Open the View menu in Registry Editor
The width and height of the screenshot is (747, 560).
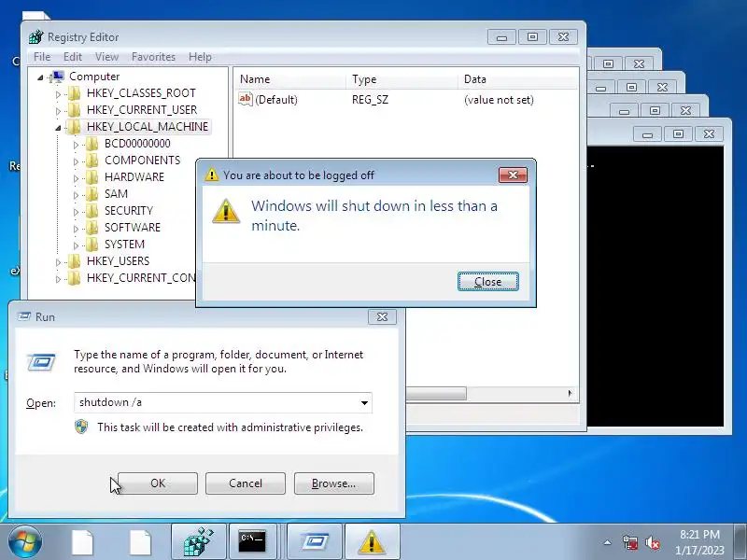(106, 57)
